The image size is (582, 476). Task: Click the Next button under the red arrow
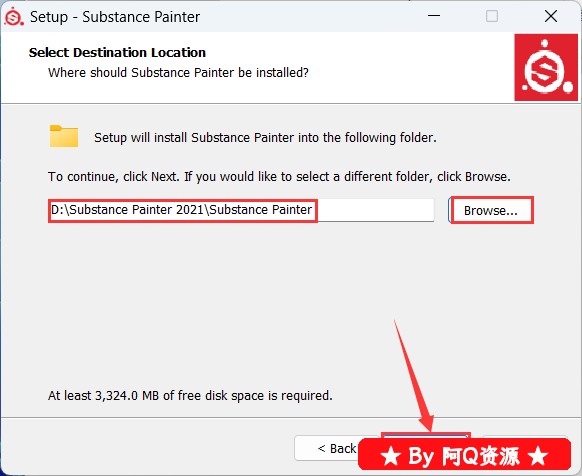point(426,436)
